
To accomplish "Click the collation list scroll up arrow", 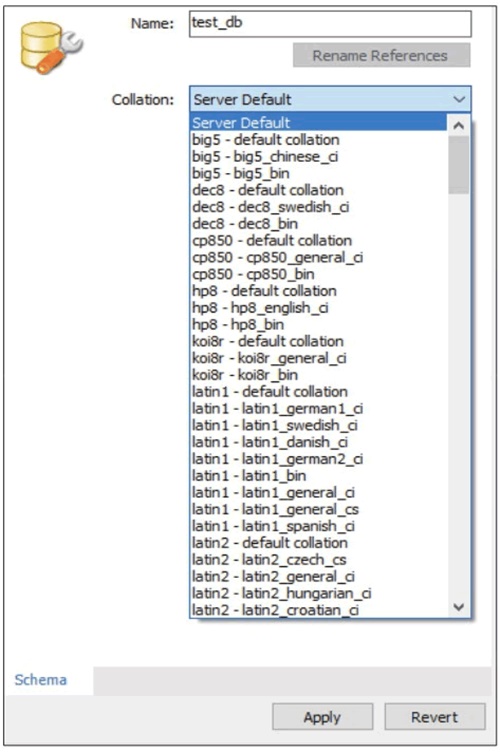I will pos(459,126).
